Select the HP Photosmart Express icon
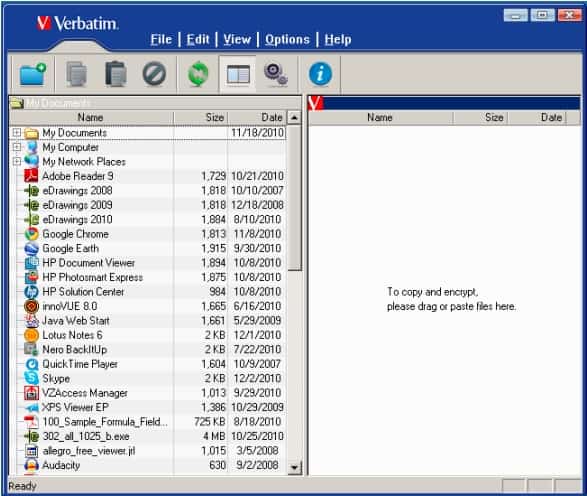 click(31, 277)
